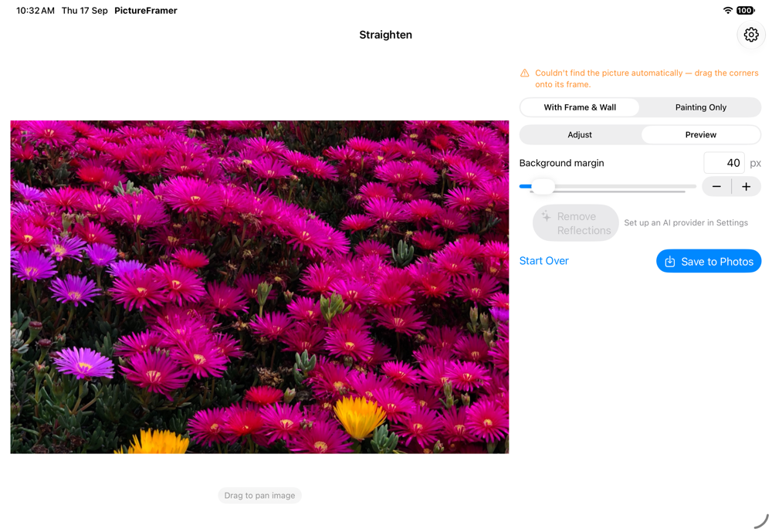Viewport: 772px width, 532px height.
Task: Click the 'Couldn't find the picture automatically' warning text
Action: [646, 79]
